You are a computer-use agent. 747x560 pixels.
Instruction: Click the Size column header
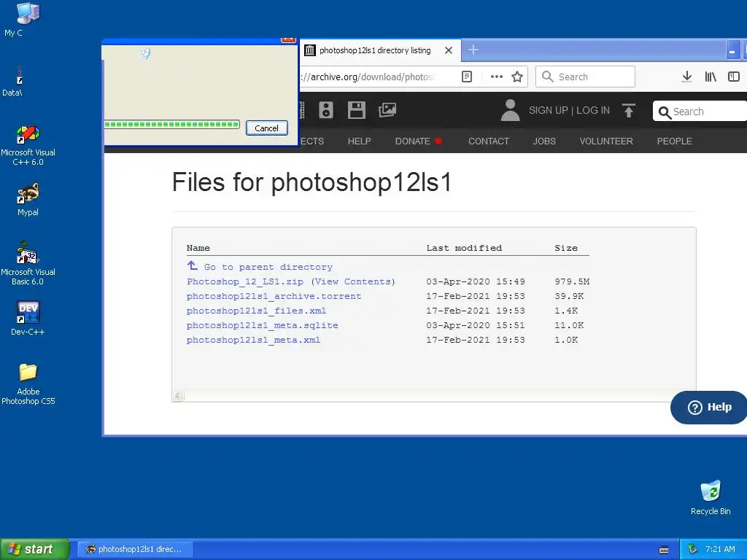[566, 248]
